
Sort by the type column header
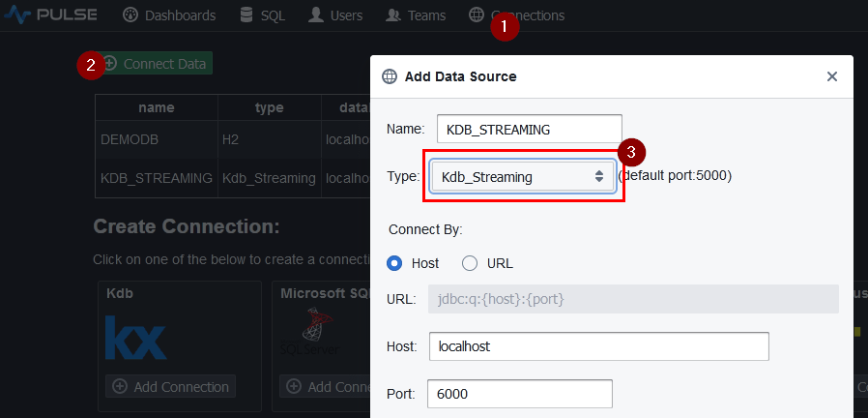pyautogui.click(x=268, y=107)
